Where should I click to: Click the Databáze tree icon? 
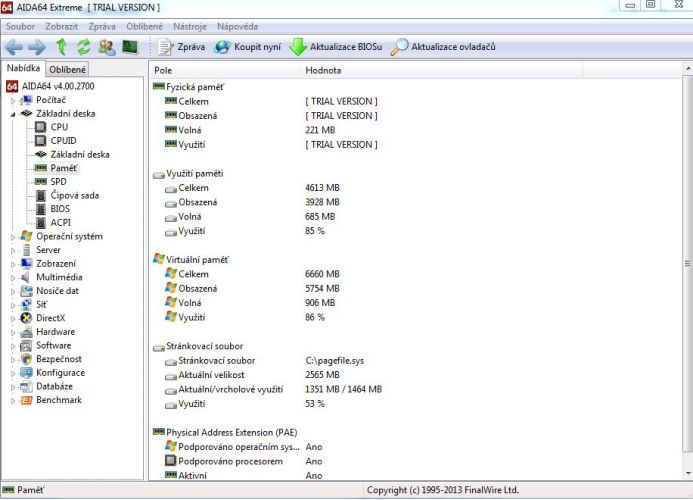click(27, 386)
